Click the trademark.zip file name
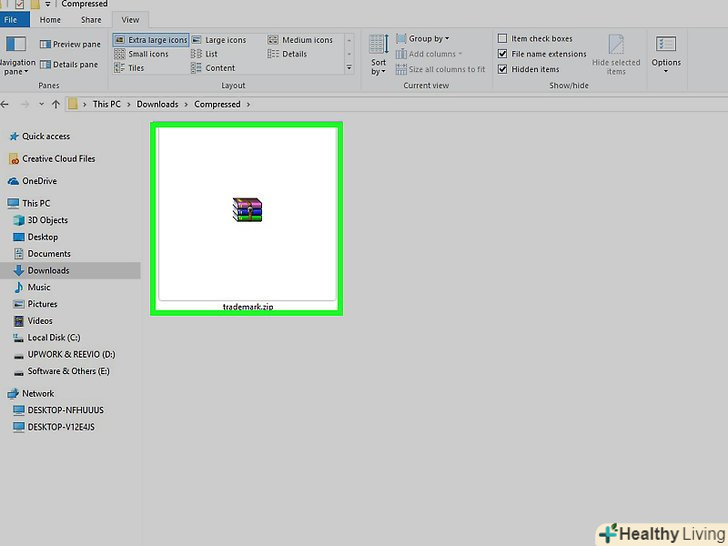Viewport: 728px width, 546px height. 248,307
